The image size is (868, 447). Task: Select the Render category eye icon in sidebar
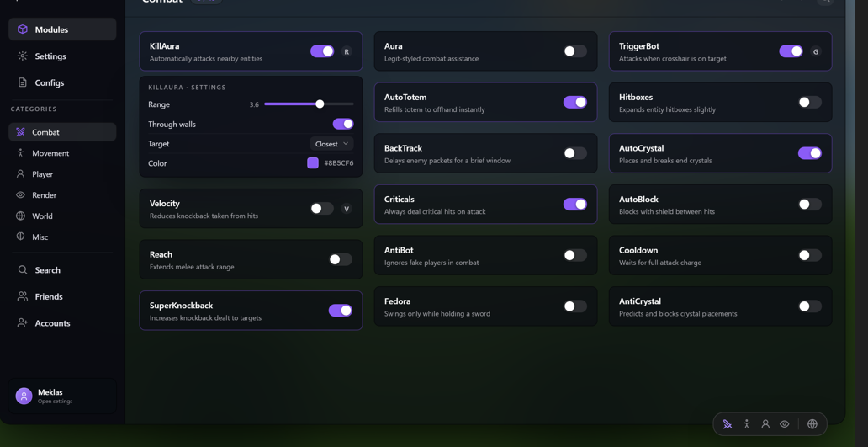[20, 195]
